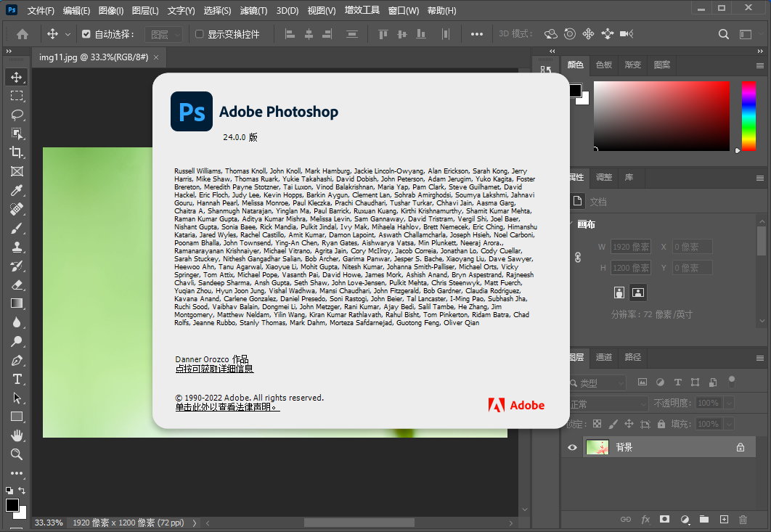Click the 点按可获取详细信息 link
Screen dimensions: 771x532
point(214,369)
